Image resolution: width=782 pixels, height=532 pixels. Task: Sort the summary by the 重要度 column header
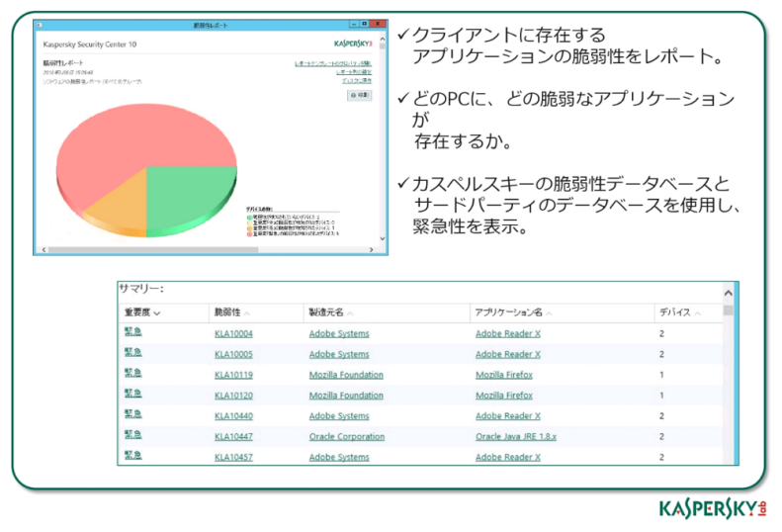pyautogui.click(x=142, y=312)
